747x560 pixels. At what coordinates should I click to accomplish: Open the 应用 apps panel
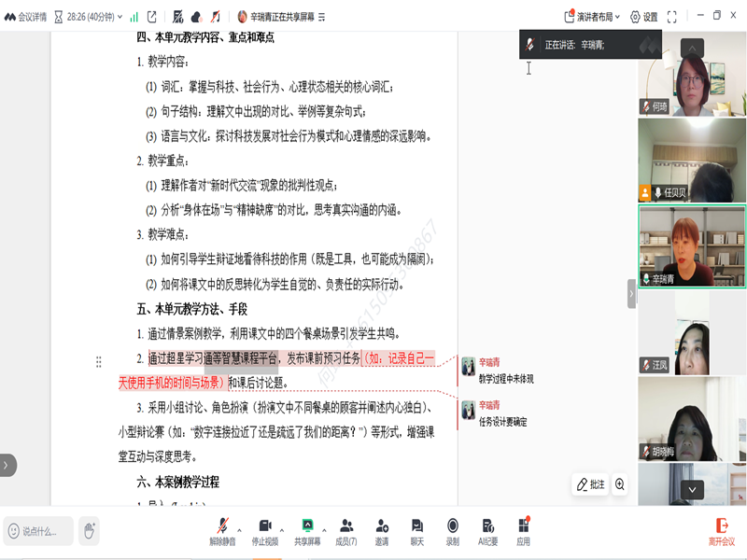(x=523, y=530)
